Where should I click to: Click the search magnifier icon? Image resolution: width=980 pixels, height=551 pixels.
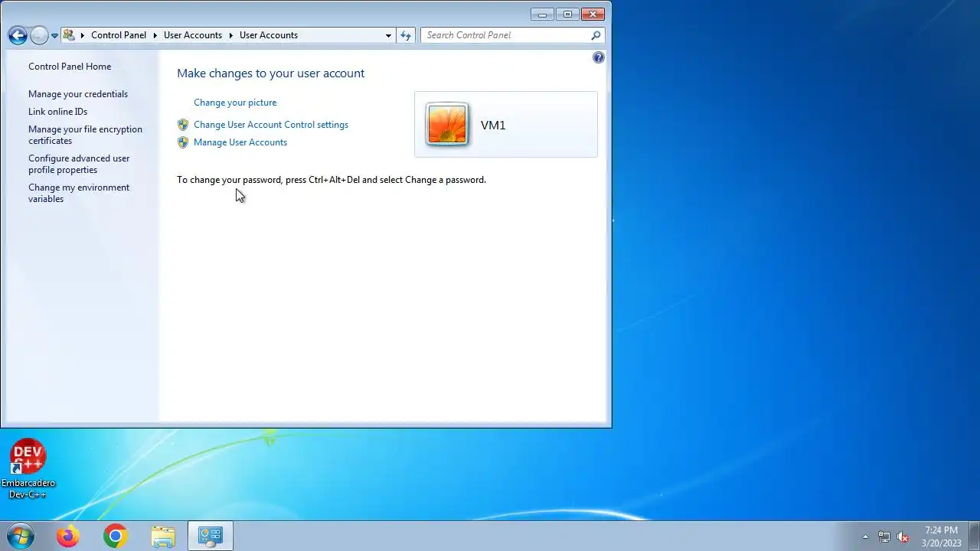[x=596, y=35]
